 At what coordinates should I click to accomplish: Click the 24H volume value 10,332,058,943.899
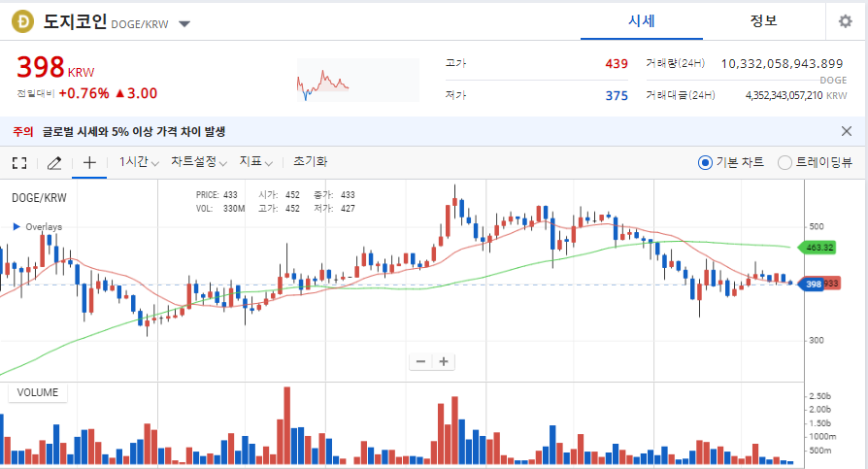(x=782, y=64)
